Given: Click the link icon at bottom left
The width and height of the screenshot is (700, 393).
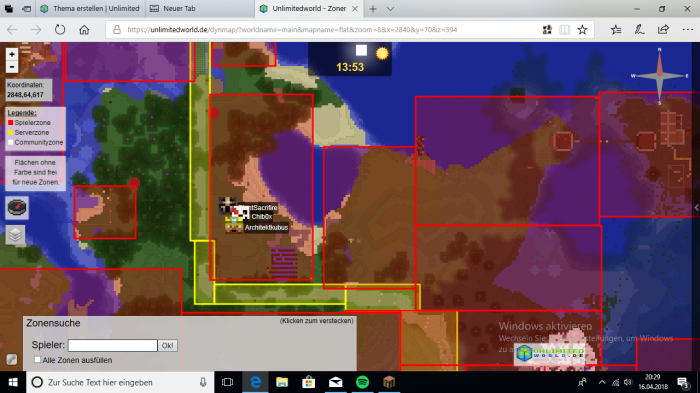Looking at the screenshot, I should (x=12, y=359).
